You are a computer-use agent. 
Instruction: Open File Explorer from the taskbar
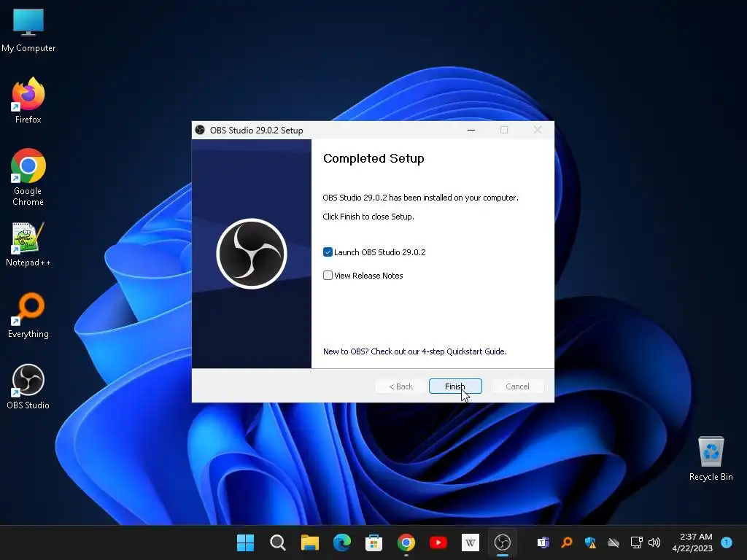tap(309, 542)
